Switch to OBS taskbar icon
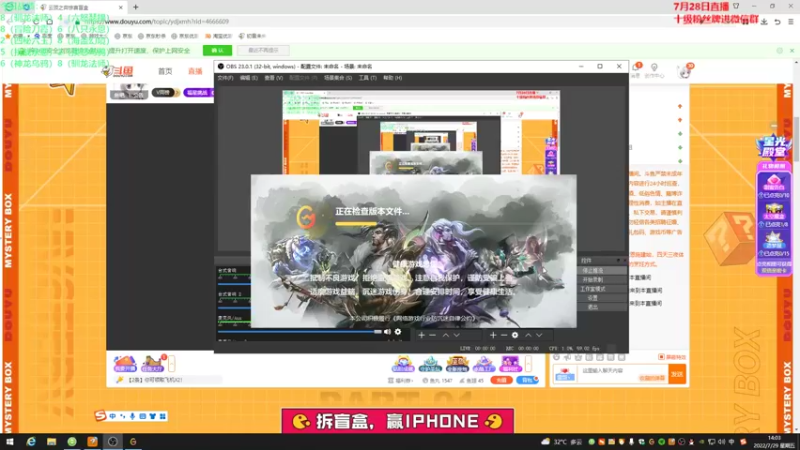This screenshot has height=450, width=800. coord(113,442)
